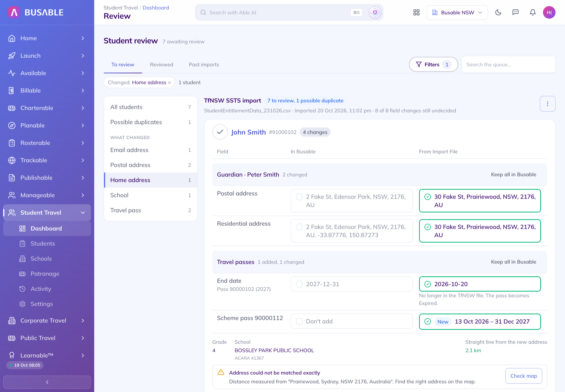The width and height of the screenshot is (565, 392).
Task: Keep Busable residential address with coordinates
Action: point(352,231)
